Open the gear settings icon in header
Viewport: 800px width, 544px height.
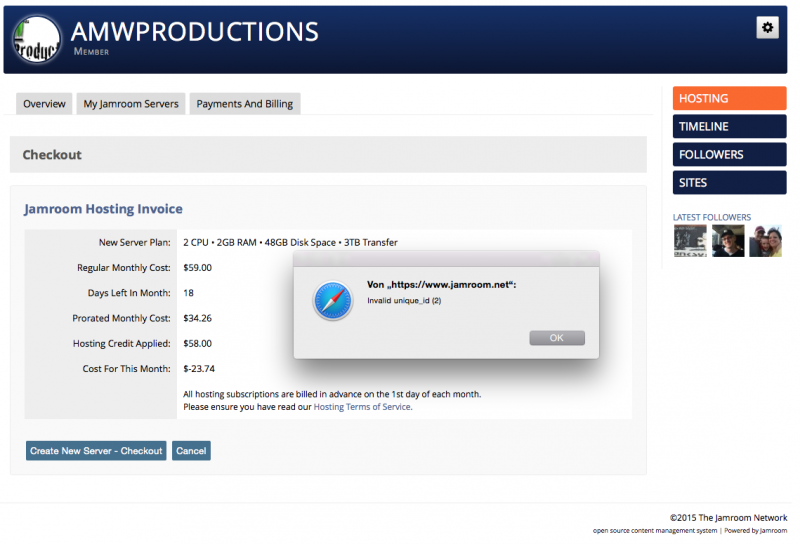767,28
